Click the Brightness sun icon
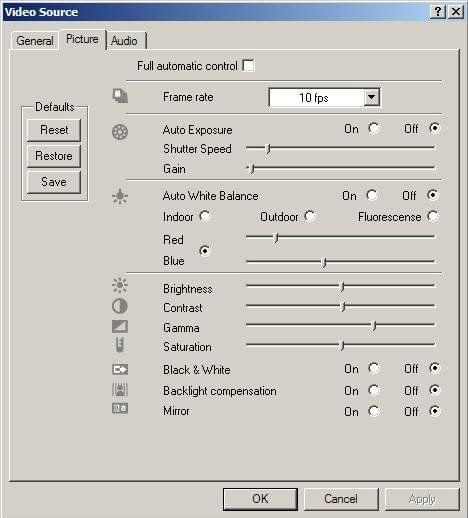 (120, 285)
